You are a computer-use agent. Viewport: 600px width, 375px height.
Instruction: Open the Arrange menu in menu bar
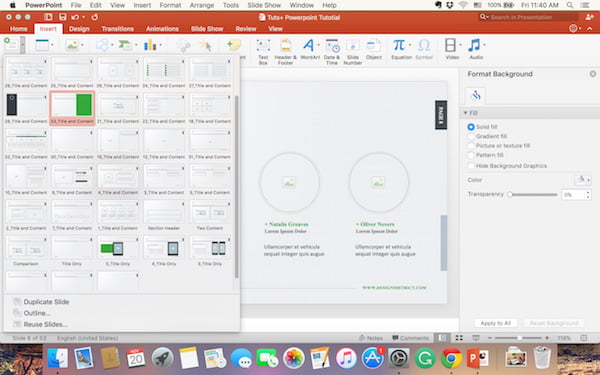[202, 5]
